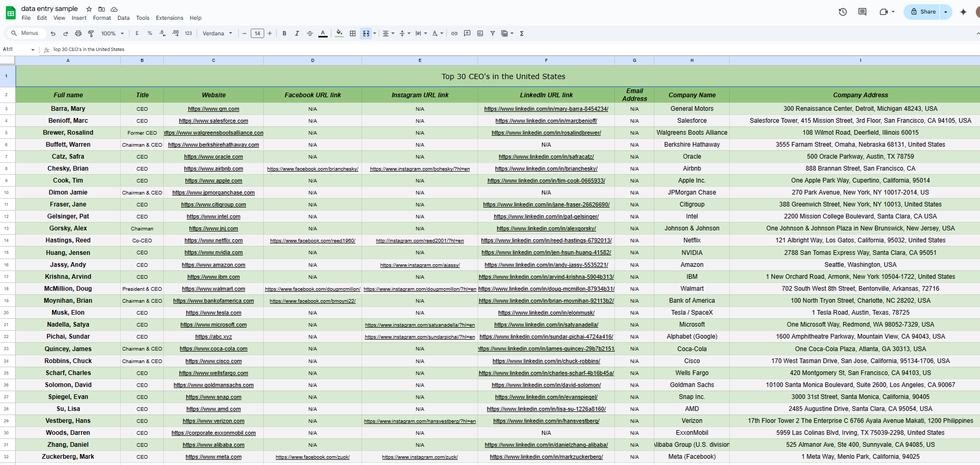Viewport: 980px width, 465px height.
Task: Open text rotation dropdown
Action: coord(437,33)
